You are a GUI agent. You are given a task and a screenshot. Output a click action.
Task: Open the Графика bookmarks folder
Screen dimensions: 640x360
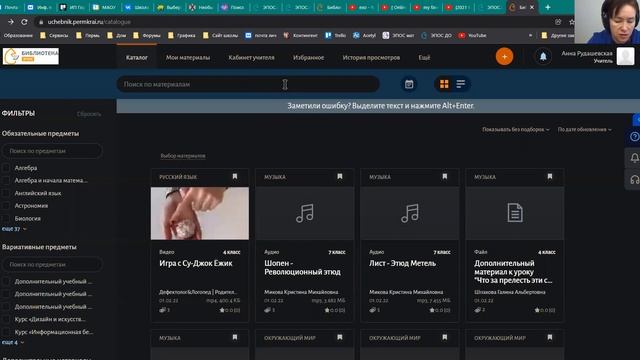pyautogui.click(x=182, y=36)
